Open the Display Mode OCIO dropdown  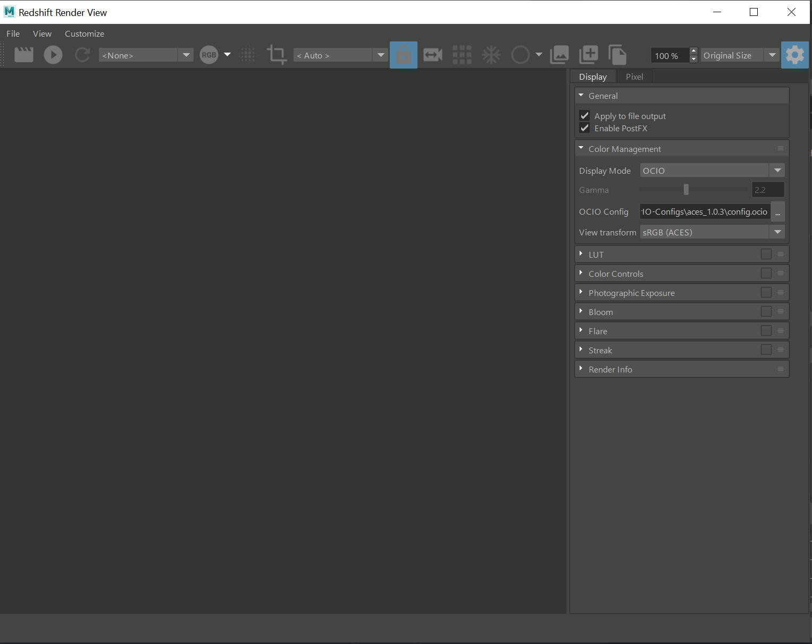pos(712,171)
